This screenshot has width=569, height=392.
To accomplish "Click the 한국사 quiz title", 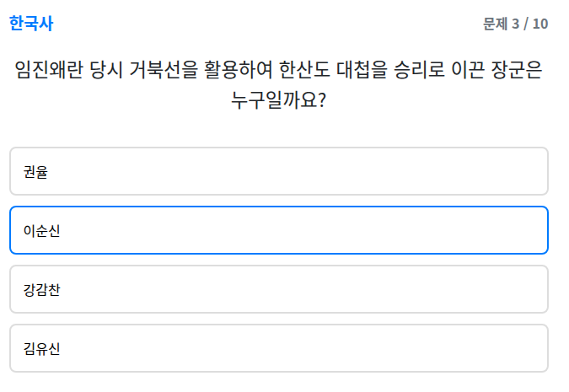I will [31, 24].
